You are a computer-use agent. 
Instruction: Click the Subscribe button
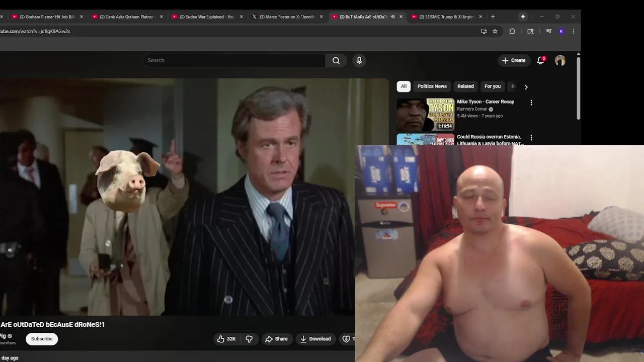(x=42, y=339)
